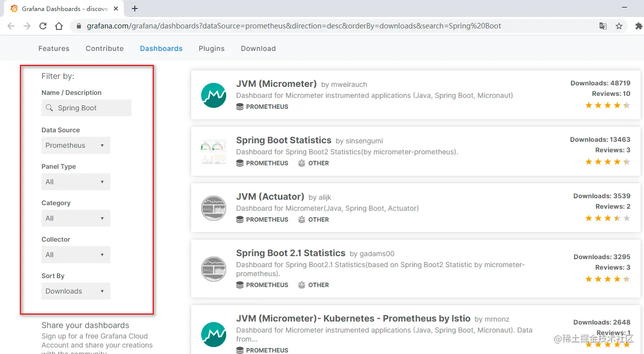Click the OTHER collector icon under JVM (Actuator)
The width and height of the screenshot is (644, 354).
(x=302, y=219)
